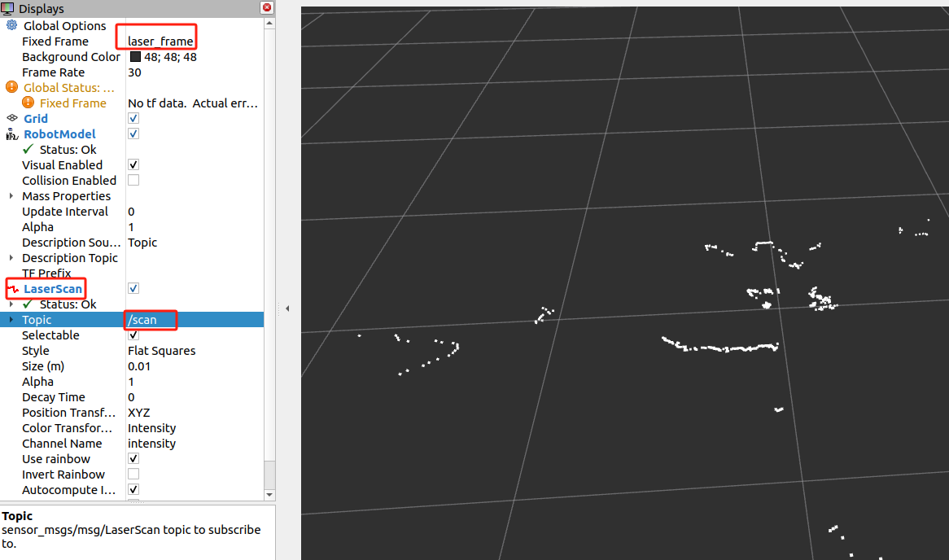Select the RobotModel display name
Viewport: 949px width, 560px height.
[59, 133]
